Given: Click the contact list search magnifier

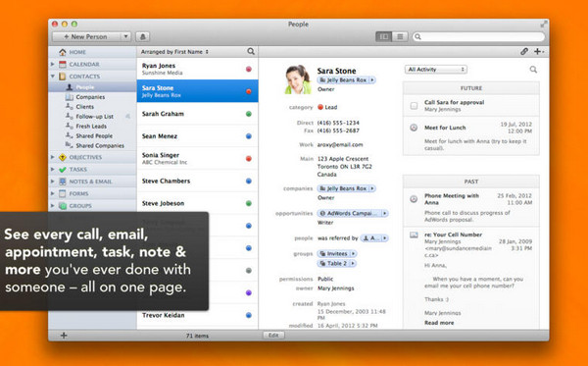Looking at the screenshot, I should click(x=251, y=51).
